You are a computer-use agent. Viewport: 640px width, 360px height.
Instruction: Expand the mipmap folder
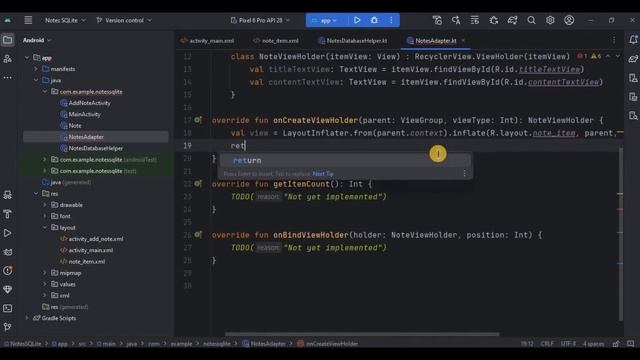45,273
